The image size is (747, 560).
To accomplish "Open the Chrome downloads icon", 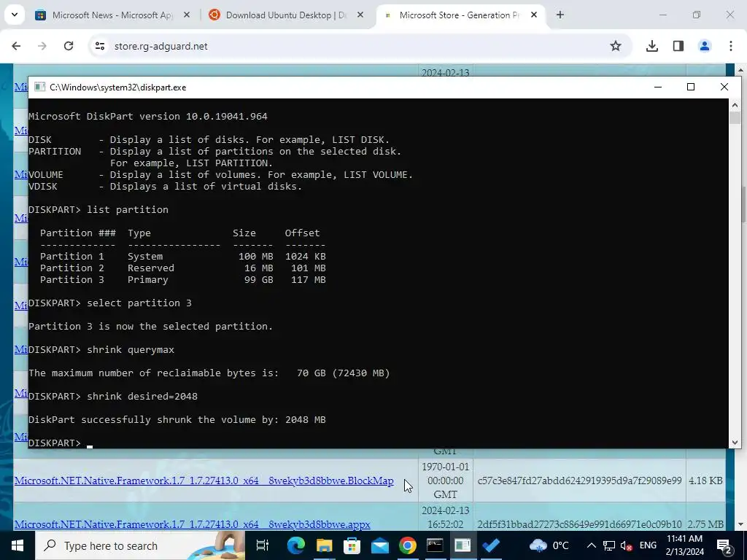I will [652, 46].
